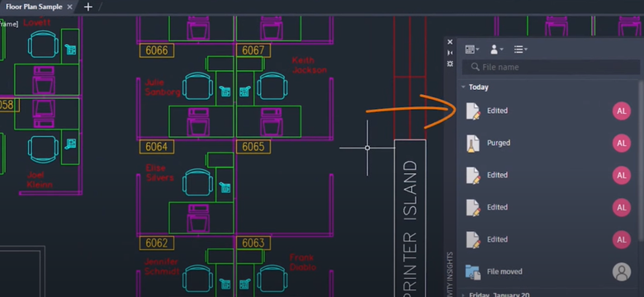Click the AL avatar on Purged row
Viewport: 644px width, 297px height.
click(622, 144)
